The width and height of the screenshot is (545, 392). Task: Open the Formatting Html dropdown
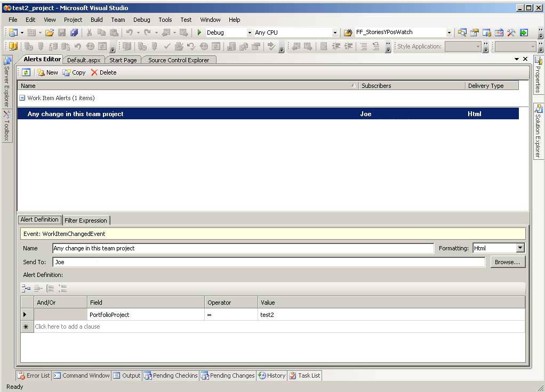tap(520, 248)
